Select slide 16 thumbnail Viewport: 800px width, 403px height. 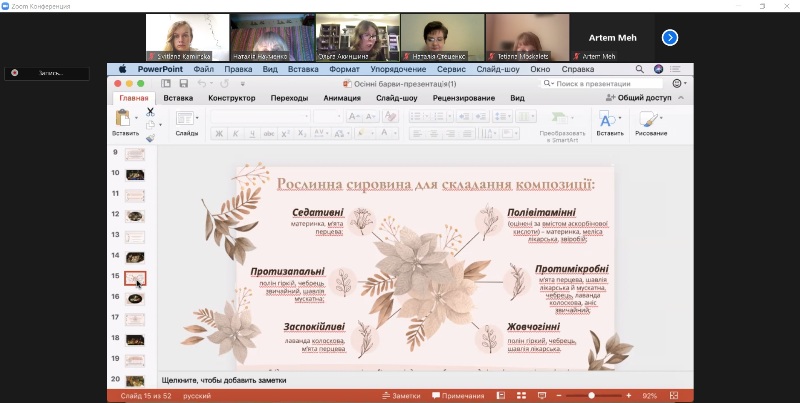click(x=135, y=298)
